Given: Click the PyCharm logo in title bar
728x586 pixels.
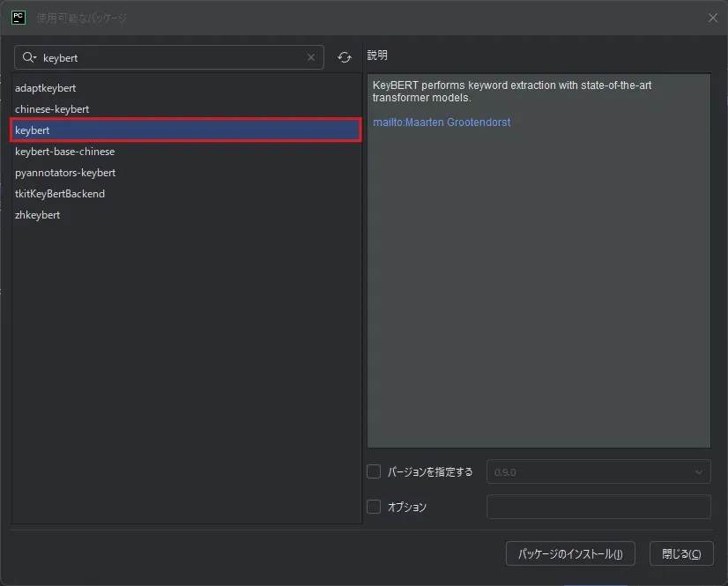Looking at the screenshot, I should coord(19,18).
